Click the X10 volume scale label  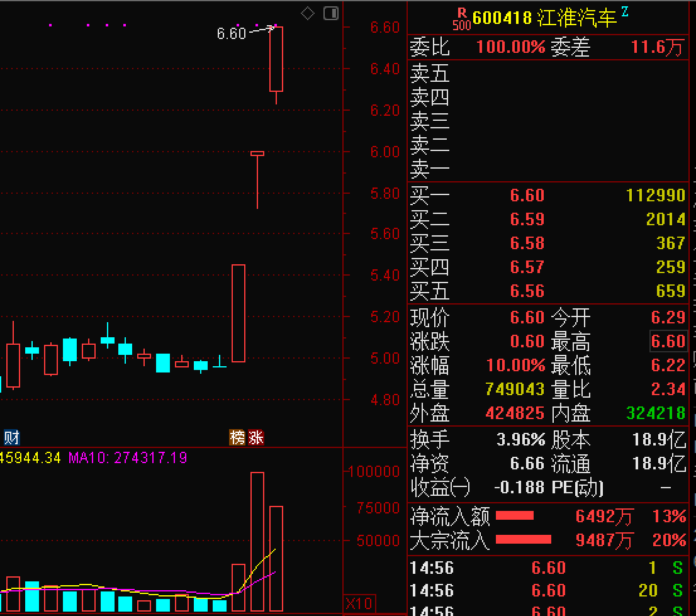click(359, 603)
